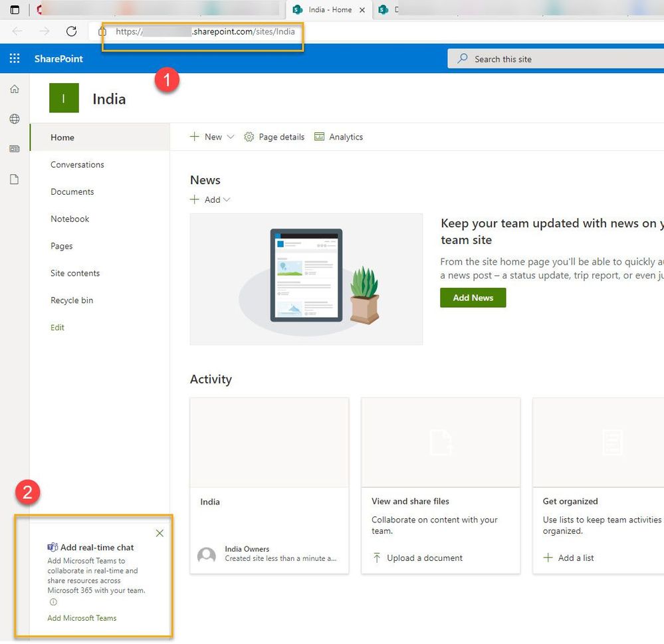Click 'Add real-time chat' heading text
The width and height of the screenshot is (664, 644).
pyautogui.click(x=97, y=547)
